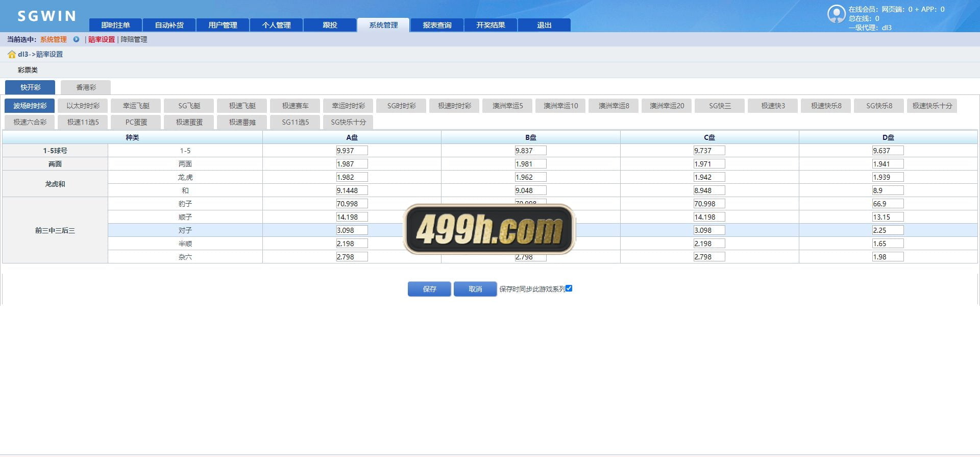Toggle 保存时同步此游戏系列 checkbox
The height and width of the screenshot is (457, 980).
pos(569,288)
